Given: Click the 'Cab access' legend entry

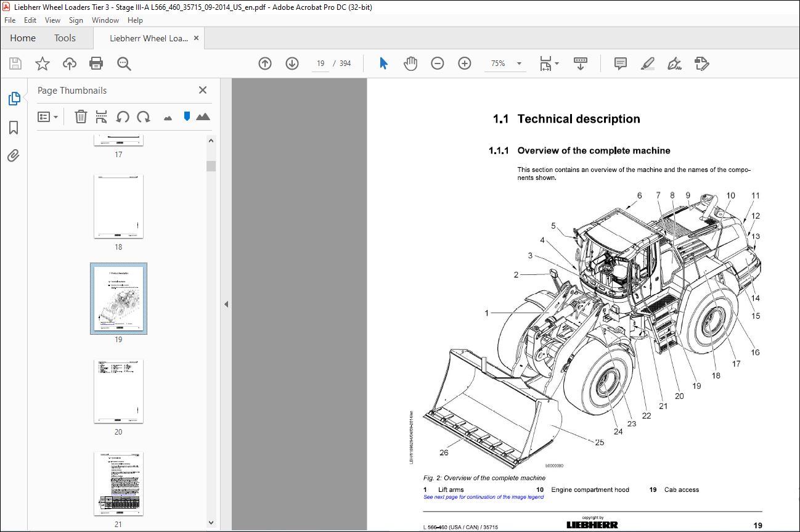Looking at the screenshot, I should click(681, 489).
